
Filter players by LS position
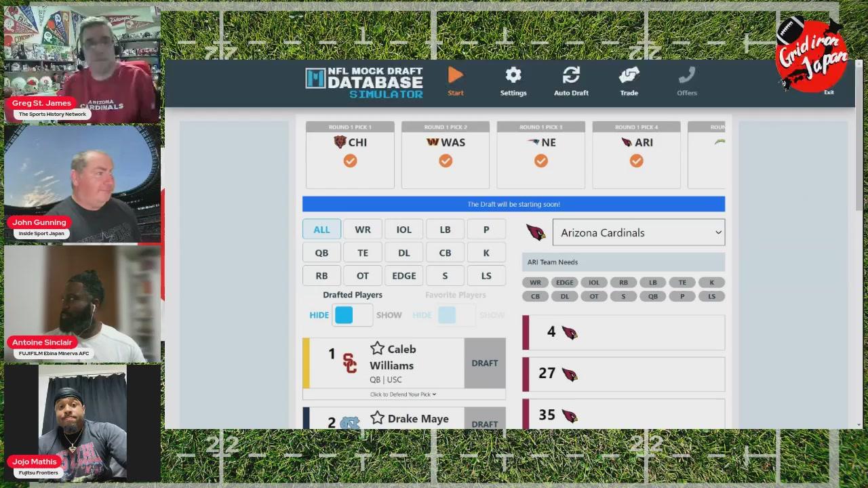pos(486,276)
